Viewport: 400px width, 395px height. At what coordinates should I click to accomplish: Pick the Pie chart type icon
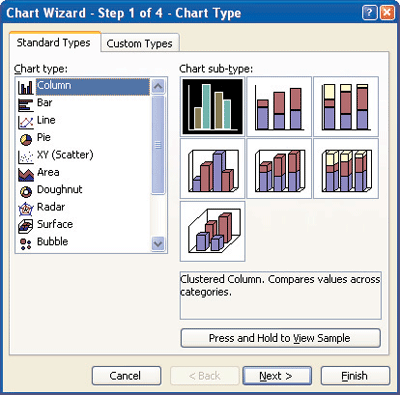point(26,139)
